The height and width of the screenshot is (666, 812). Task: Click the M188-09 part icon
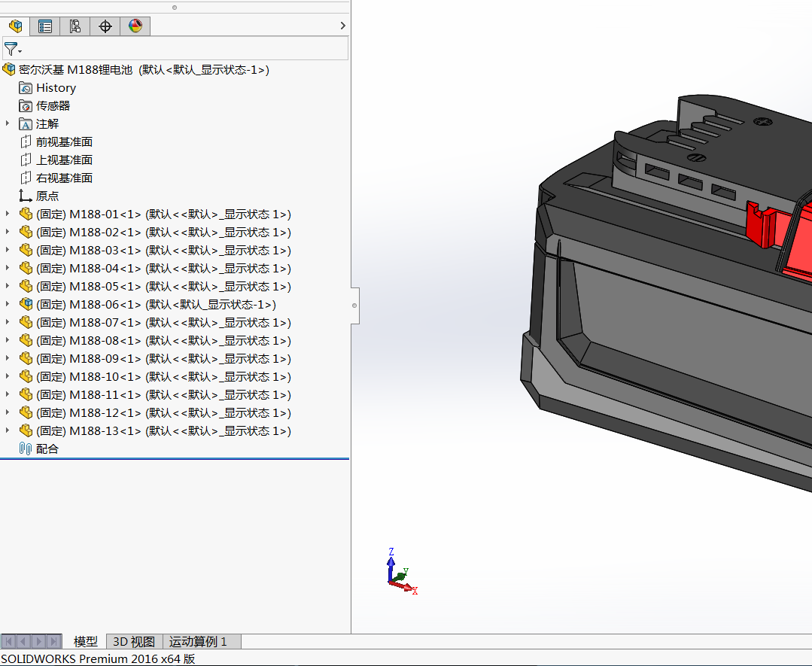pyautogui.click(x=26, y=358)
